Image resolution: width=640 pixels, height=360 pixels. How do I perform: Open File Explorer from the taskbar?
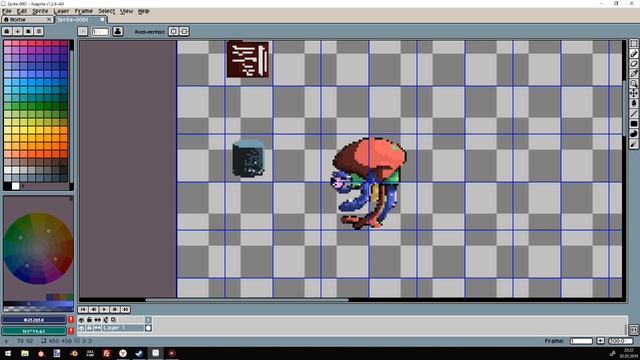24,353
